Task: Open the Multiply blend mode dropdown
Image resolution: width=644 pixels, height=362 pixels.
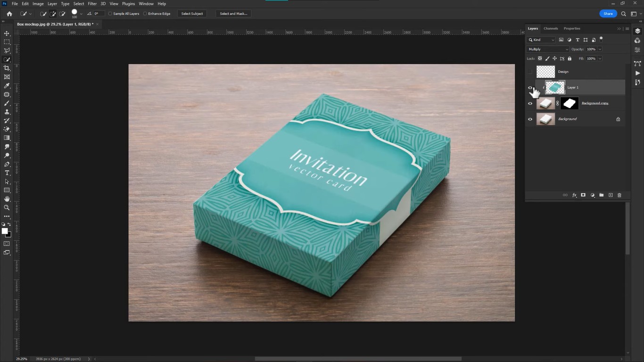Action: coord(548,49)
